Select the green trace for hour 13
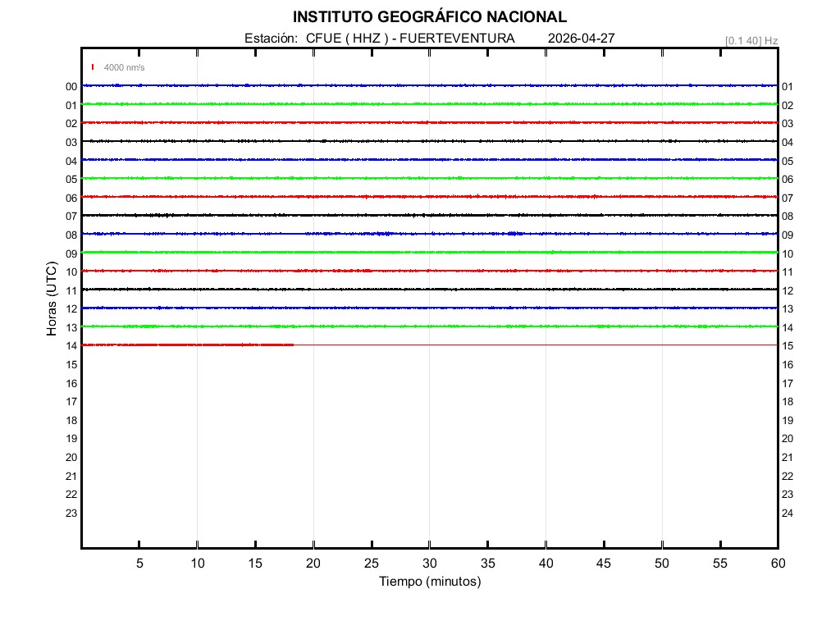Viewport: 840px width, 630px height. (429, 326)
